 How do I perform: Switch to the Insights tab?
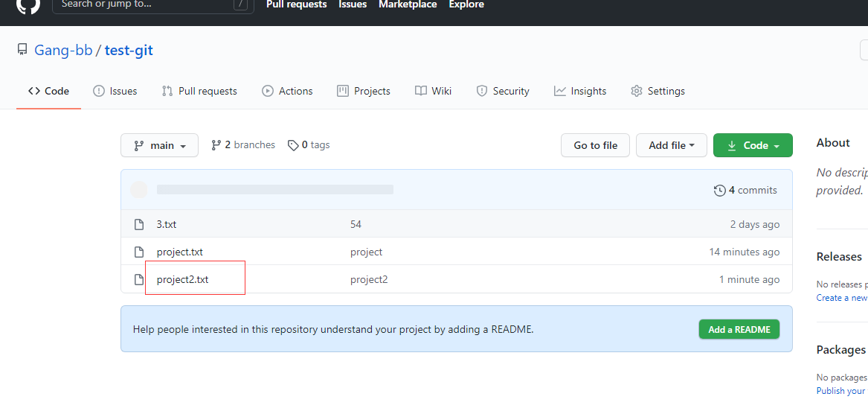[580, 91]
